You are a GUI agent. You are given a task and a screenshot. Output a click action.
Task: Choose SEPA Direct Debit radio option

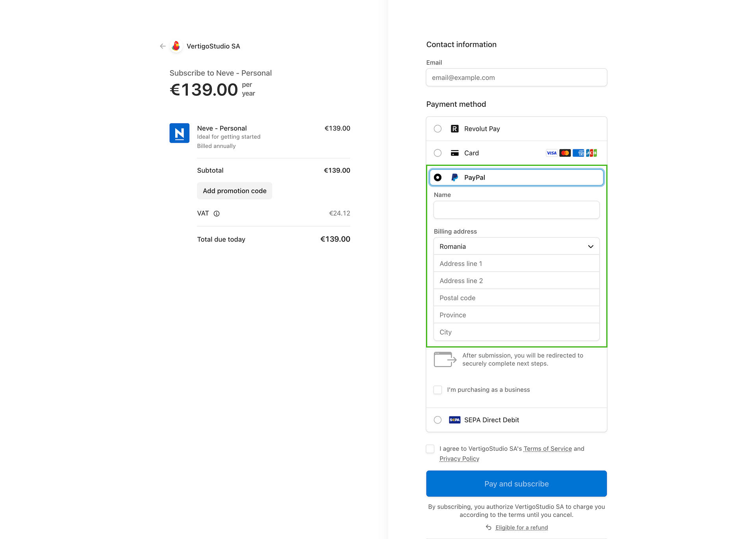[x=437, y=420]
